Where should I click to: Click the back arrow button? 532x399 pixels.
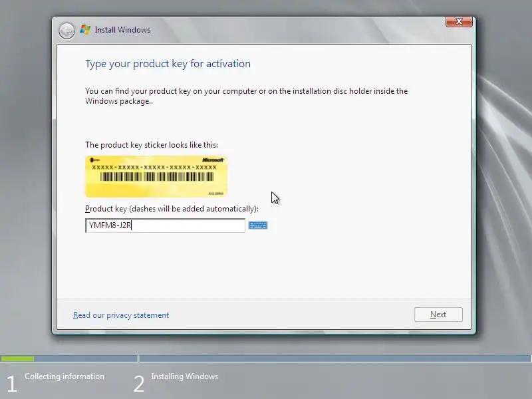pyautogui.click(x=66, y=31)
